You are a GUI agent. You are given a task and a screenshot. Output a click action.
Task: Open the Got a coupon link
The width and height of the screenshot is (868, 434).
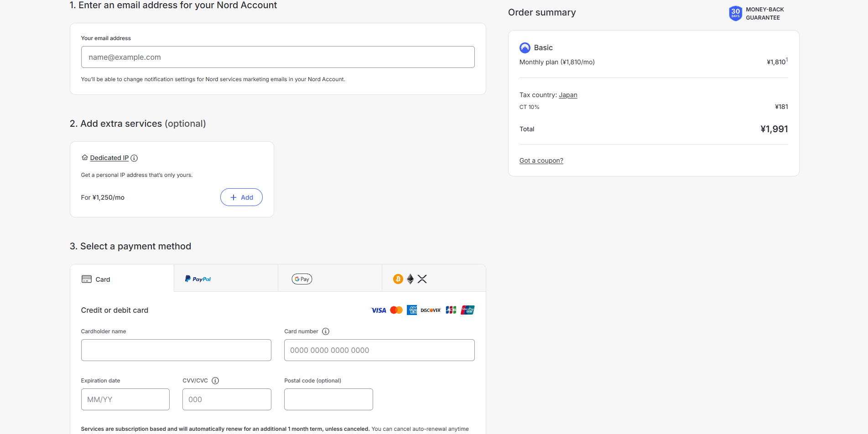tap(541, 160)
